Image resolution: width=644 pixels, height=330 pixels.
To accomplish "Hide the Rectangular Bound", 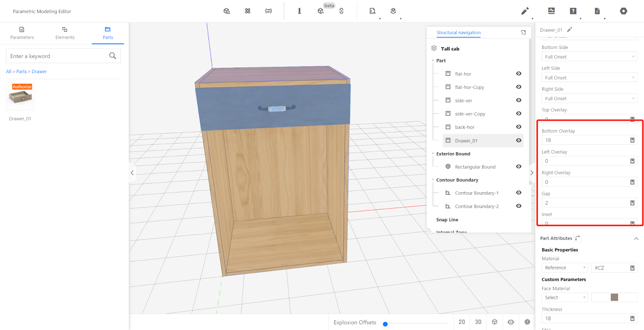I will pyautogui.click(x=519, y=167).
